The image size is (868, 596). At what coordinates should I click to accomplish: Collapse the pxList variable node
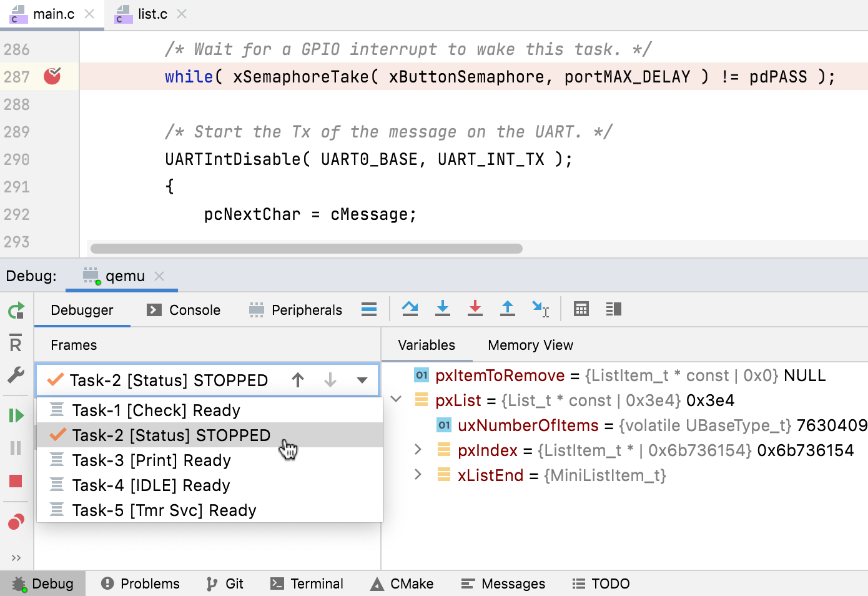coord(396,399)
